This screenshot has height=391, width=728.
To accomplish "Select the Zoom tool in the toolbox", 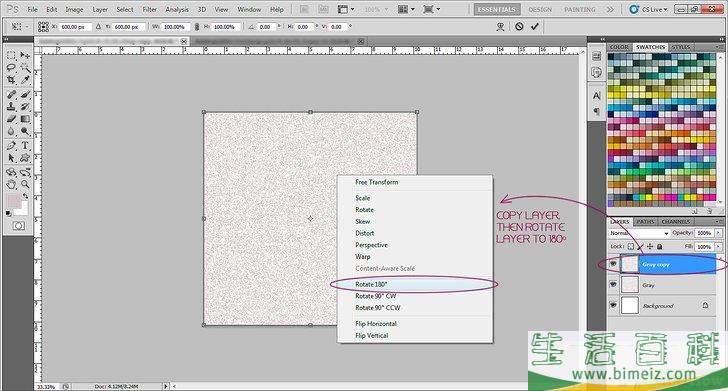I will point(25,184).
